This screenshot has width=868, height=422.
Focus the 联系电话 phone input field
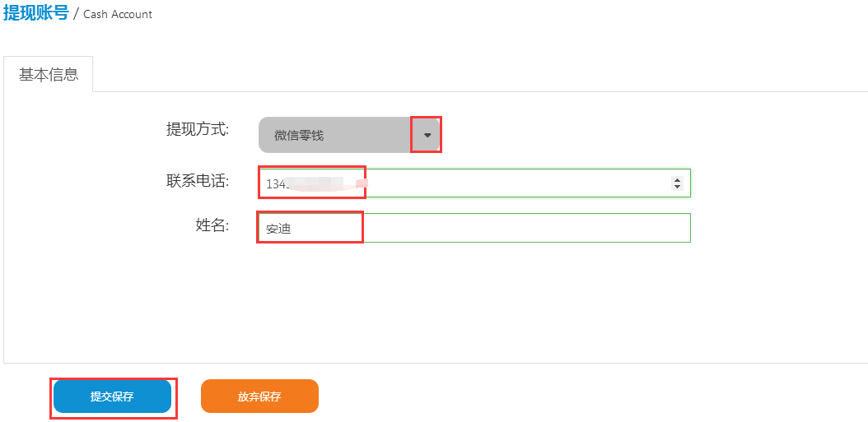click(474, 183)
